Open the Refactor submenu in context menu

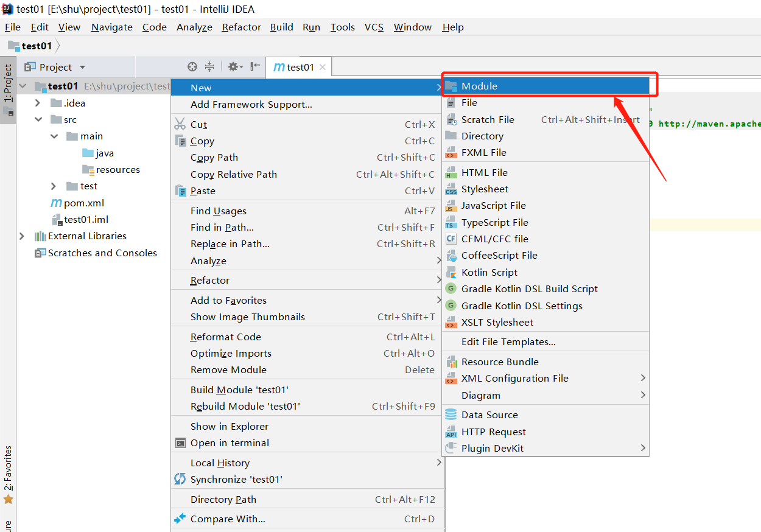coord(306,280)
